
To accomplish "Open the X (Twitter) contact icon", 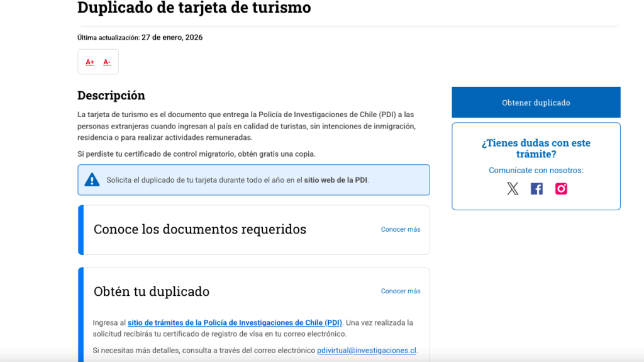I will pyautogui.click(x=513, y=189).
